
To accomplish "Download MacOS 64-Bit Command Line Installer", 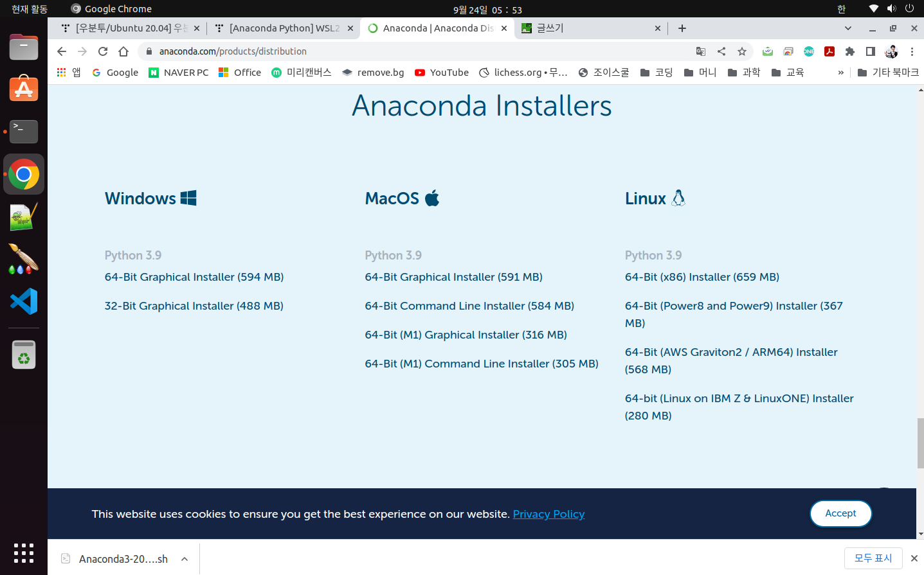I will click(469, 306).
